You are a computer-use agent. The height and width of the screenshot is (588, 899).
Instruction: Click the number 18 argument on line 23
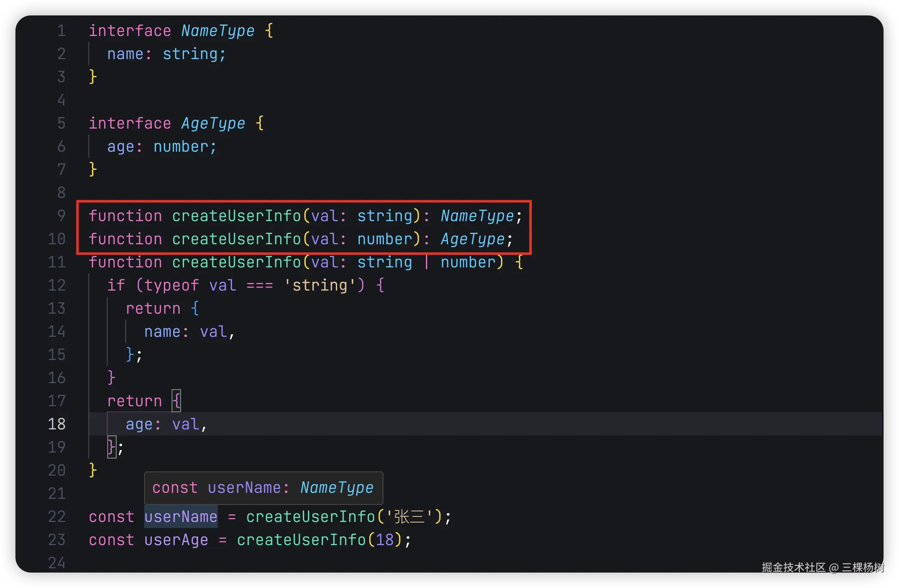385,540
